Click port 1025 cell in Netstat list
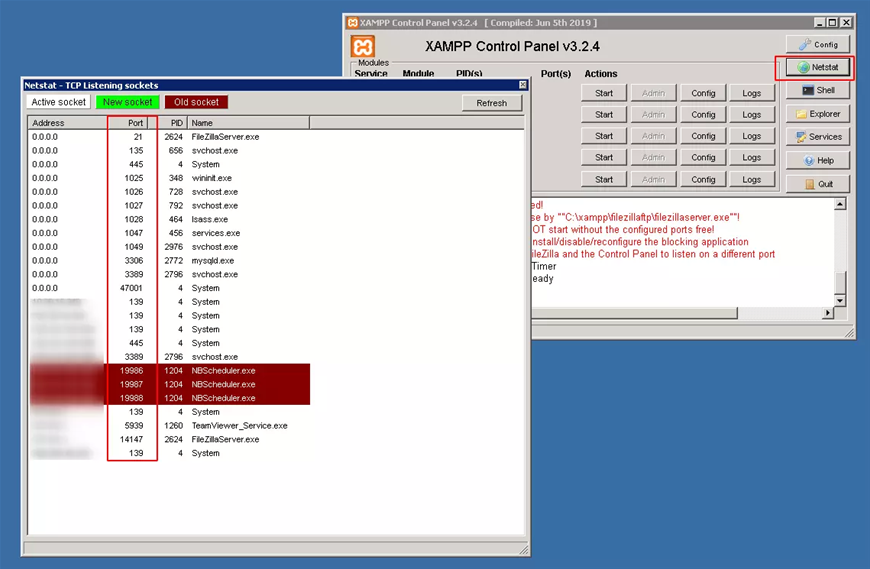Screen dimensions: 870x569 [x=133, y=178]
